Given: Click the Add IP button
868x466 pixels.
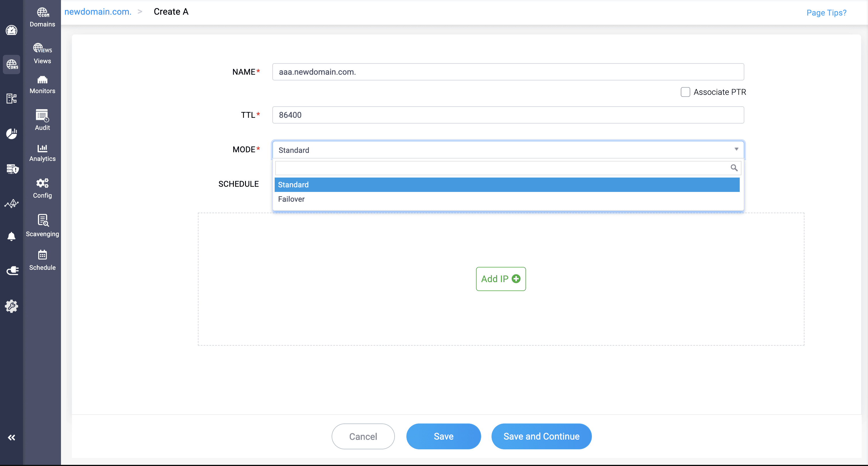Looking at the screenshot, I should coord(501,279).
